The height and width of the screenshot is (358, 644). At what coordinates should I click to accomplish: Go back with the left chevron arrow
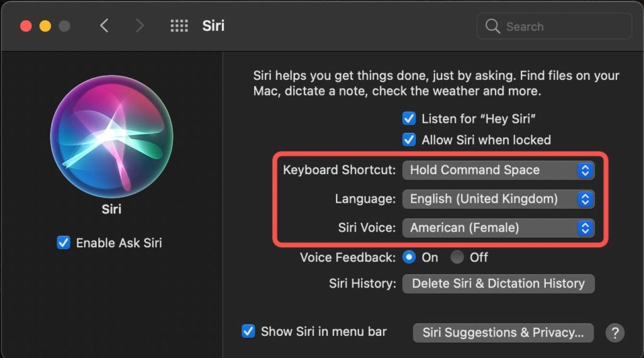(104, 26)
